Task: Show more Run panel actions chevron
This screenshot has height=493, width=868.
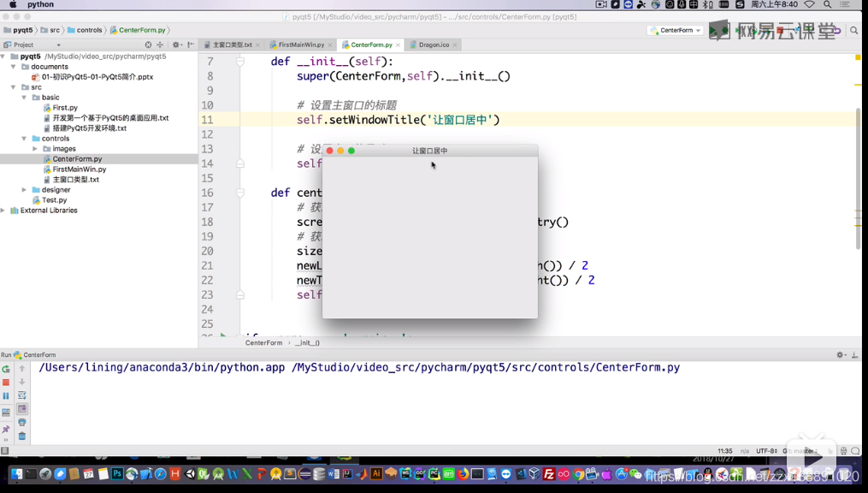Action: [x=6, y=440]
